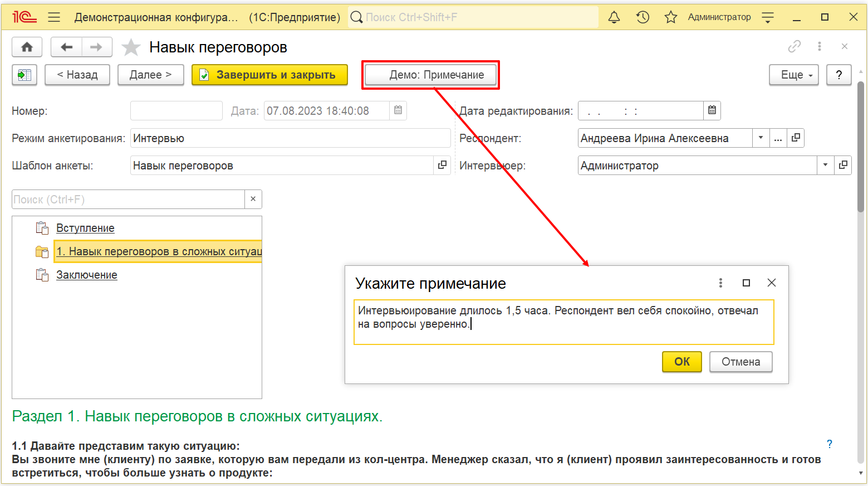Open the 1C main menu hamburger icon
The height and width of the screenshot is (486, 868).
pos(54,17)
